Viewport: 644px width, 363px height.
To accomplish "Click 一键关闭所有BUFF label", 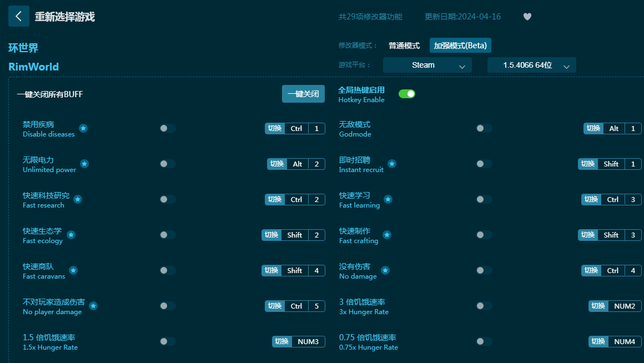I will pyautogui.click(x=50, y=94).
